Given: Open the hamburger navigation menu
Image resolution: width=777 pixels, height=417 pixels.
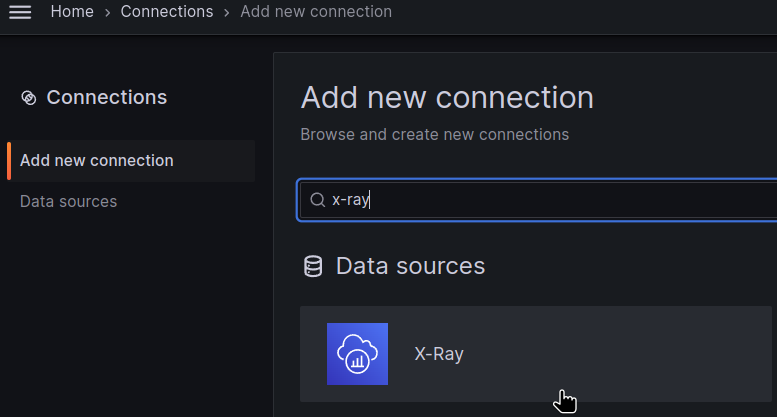Looking at the screenshot, I should tap(20, 12).
